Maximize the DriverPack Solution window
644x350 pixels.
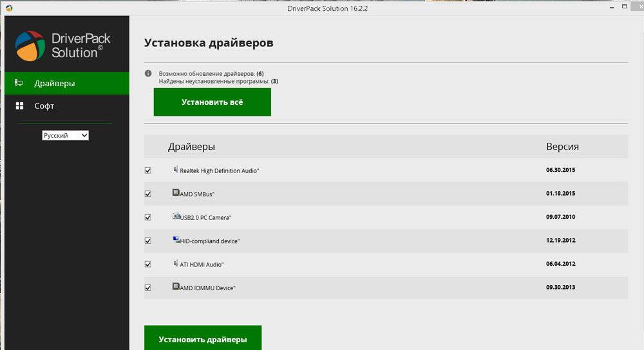624,7
